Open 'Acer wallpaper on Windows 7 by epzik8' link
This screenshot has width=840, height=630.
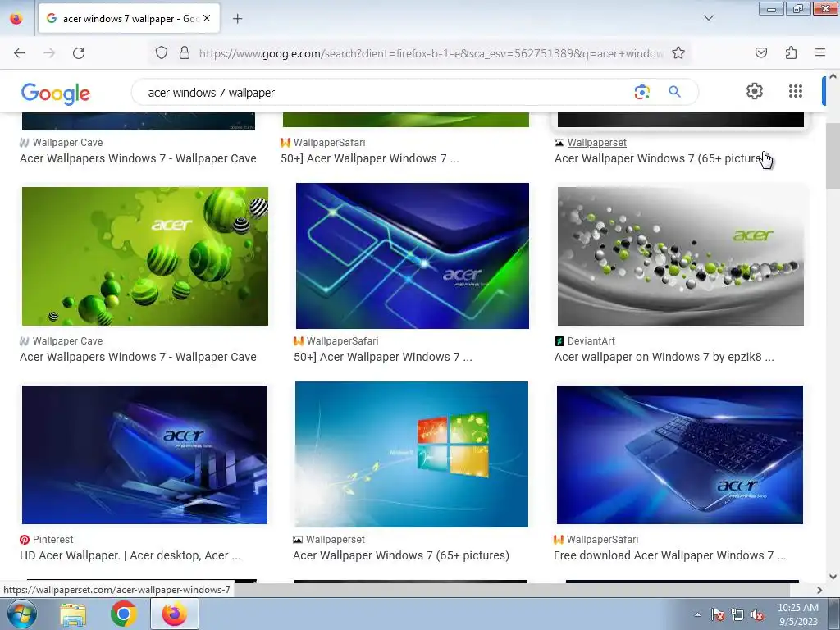click(x=664, y=357)
